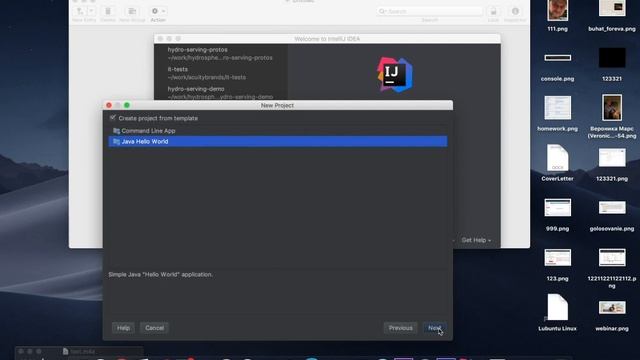The image size is (640, 360).
Task: Select the black 123321 desktop item
Action: click(612, 57)
